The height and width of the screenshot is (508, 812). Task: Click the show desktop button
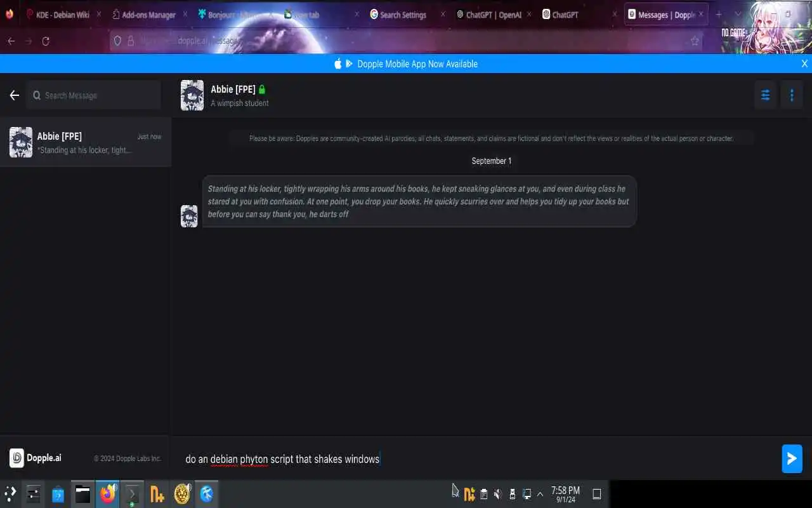(x=596, y=494)
